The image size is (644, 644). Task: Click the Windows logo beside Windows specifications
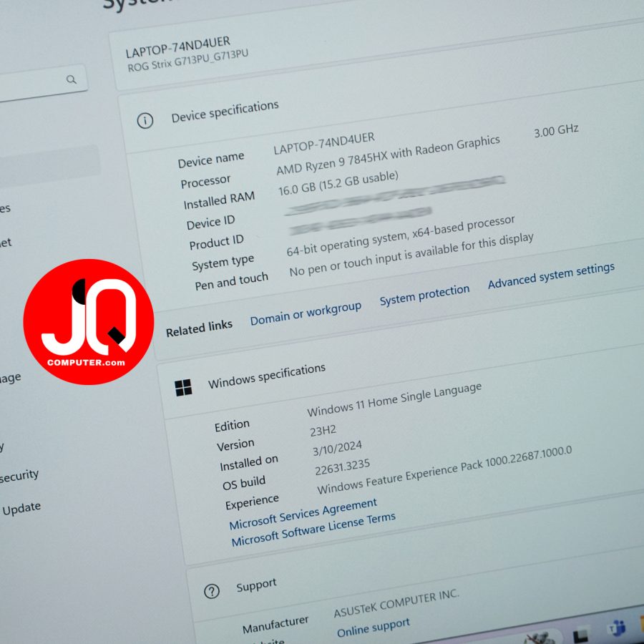tap(183, 388)
